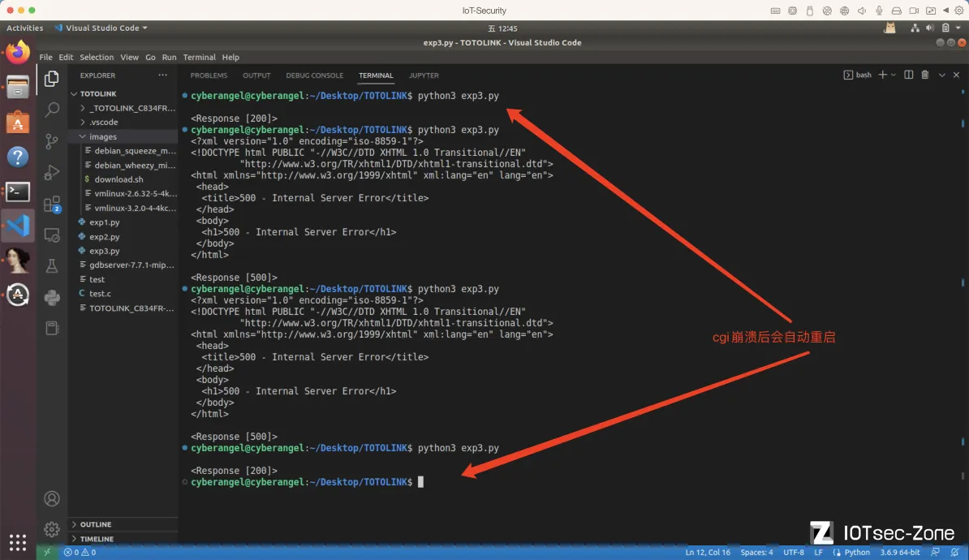Switch to the OUTPUT tab

point(256,75)
